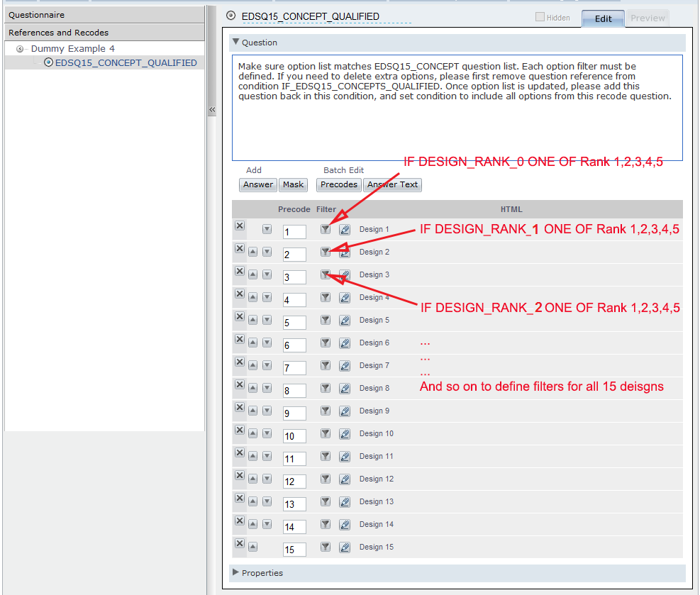Edit HTML of Design 11 answer
Screen dimensions: 700x595
[345, 456]
